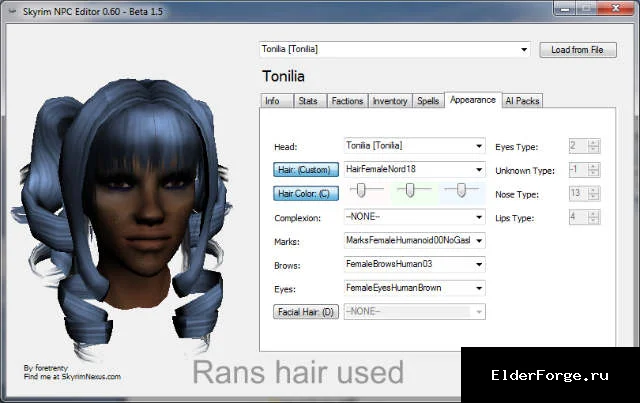Toggle the Facial Hair: (D) button
The image size is (640, 403).
[x=306, y=312]
